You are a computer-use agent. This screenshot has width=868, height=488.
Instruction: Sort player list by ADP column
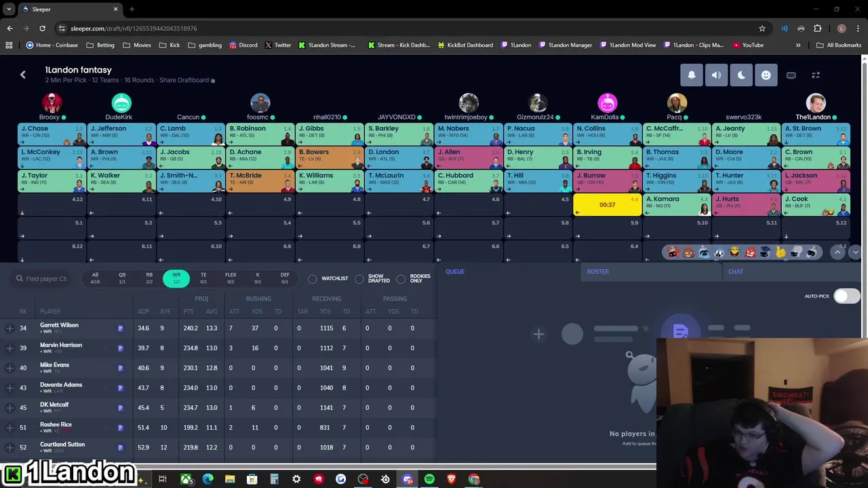pyautogui.click(x=143, y=312)
